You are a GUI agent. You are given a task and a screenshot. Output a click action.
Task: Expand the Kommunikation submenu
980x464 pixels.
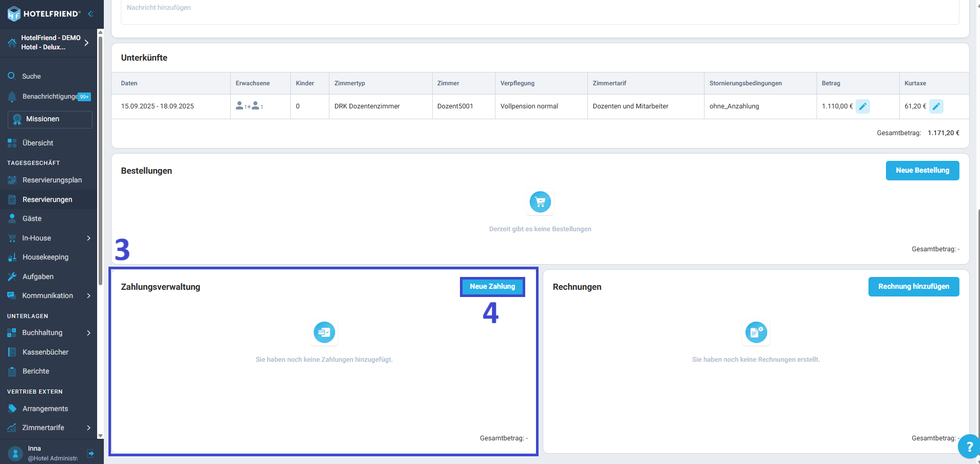(x=88, y=295)
